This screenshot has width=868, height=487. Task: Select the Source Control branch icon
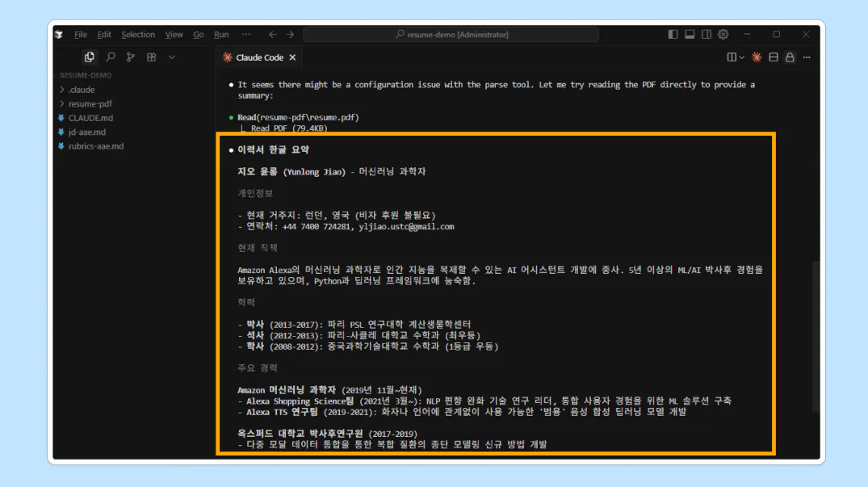132,57
